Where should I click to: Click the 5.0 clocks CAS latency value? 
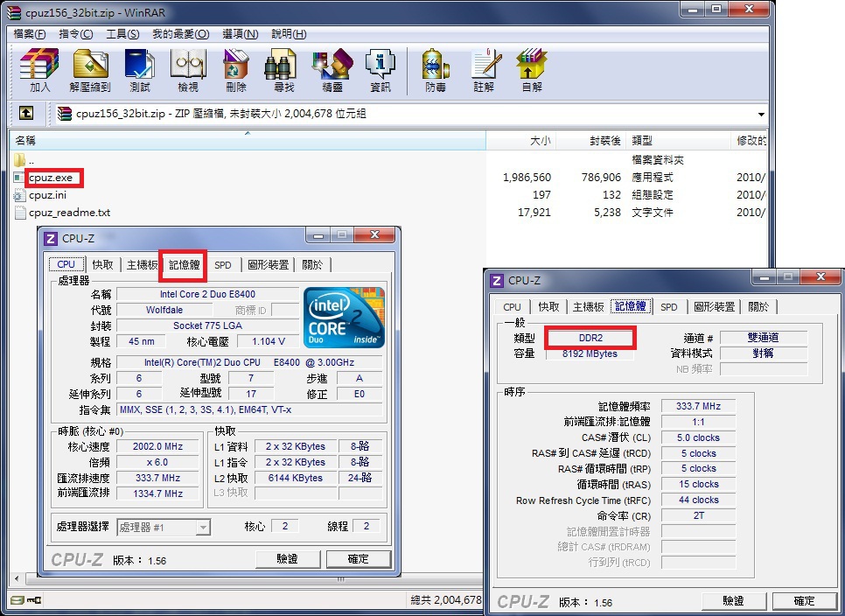698,437
